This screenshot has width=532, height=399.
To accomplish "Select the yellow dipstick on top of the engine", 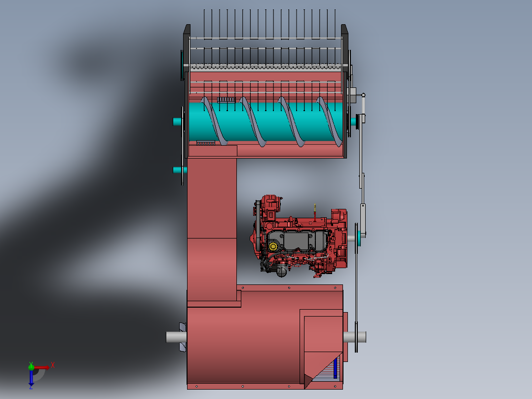I will point(315,209).
